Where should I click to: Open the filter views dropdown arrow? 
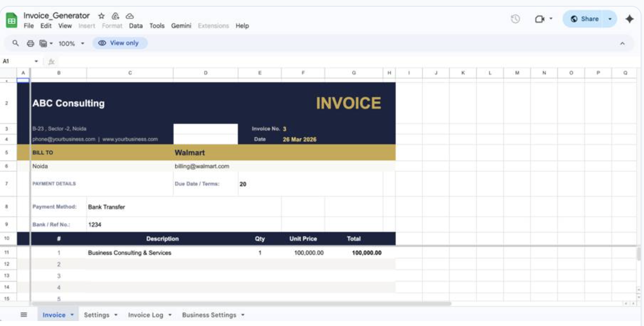pos(51,43)
